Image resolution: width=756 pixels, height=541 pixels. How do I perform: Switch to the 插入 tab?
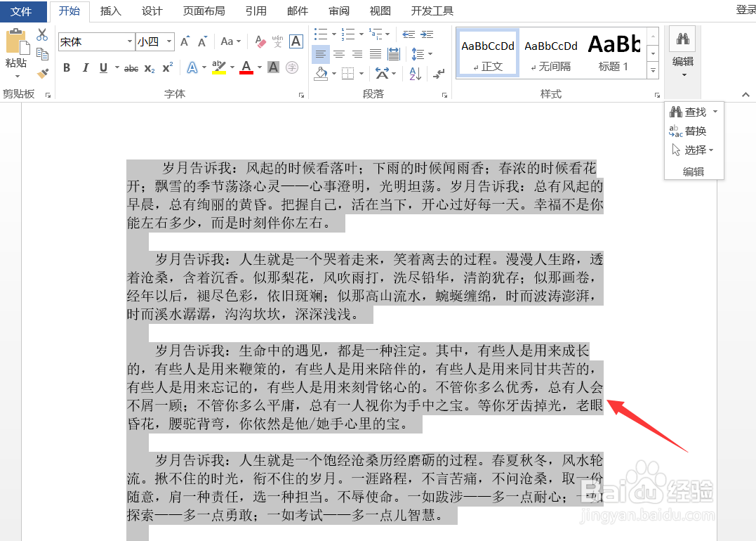(110, 11)
